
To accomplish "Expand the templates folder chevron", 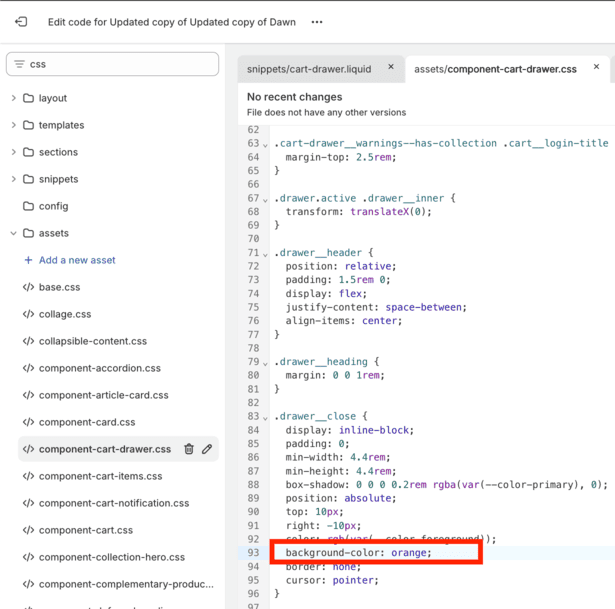I will pos(14,125).
